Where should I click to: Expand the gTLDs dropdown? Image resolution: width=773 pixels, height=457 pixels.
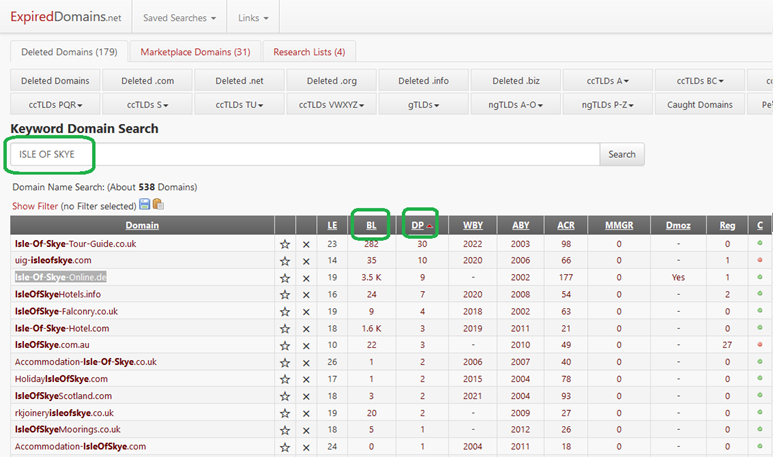423,105
